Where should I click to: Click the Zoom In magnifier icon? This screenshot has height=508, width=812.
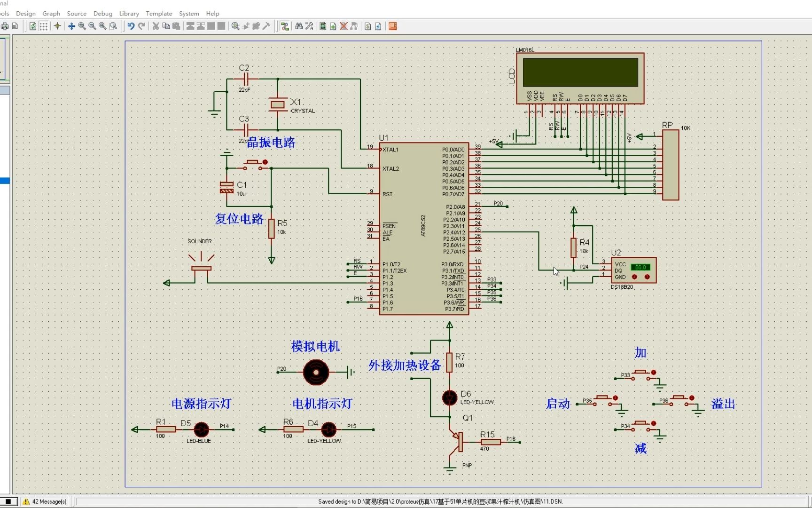coord(82,26)
